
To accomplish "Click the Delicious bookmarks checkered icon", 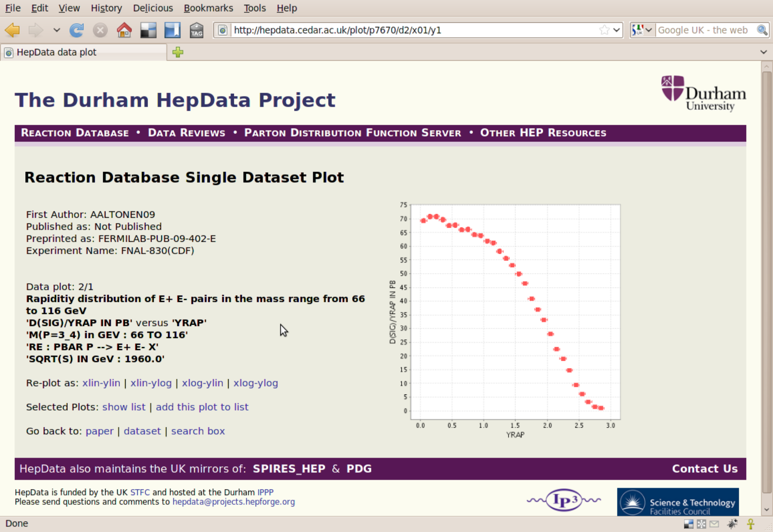I will coord(148,30).
